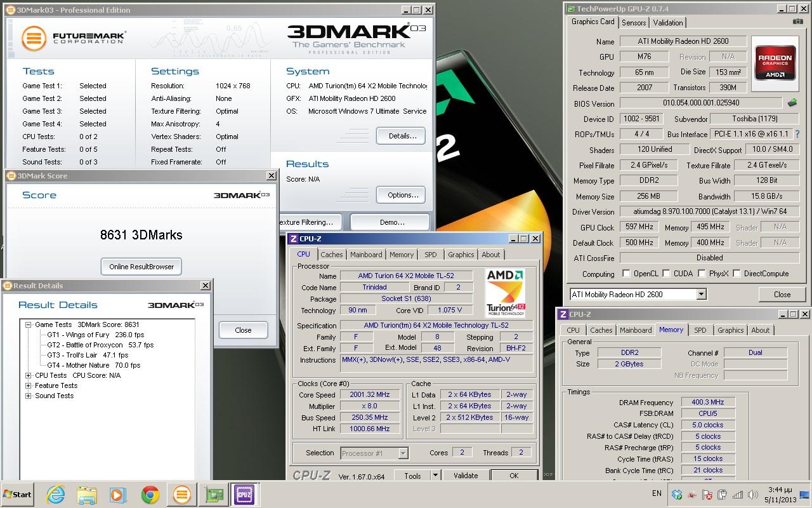The image size is (812, 508).
Task: Click the CPU-Z Memory window title bar icon
Action: tap(563, 314)
